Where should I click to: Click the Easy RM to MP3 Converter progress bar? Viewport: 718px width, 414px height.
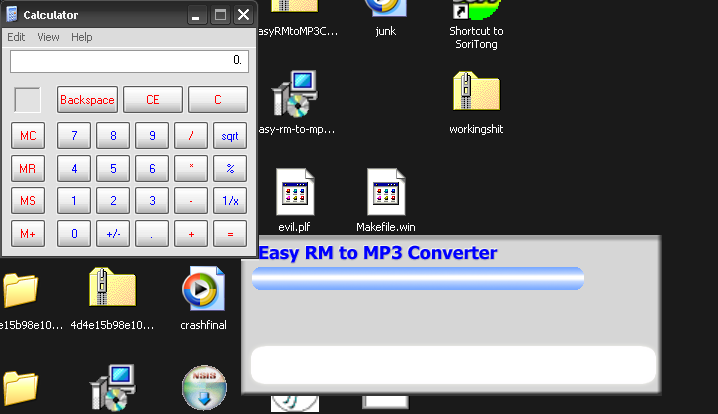tap(418, 278)
